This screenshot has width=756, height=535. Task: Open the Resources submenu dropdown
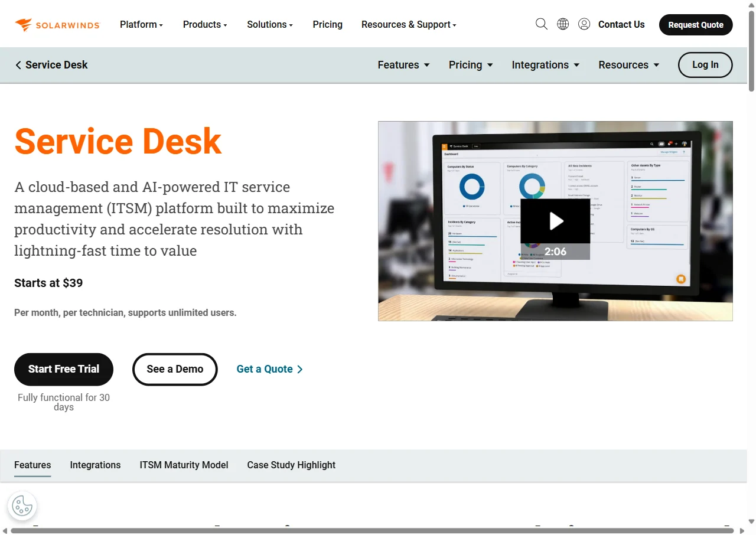(629, 65)
